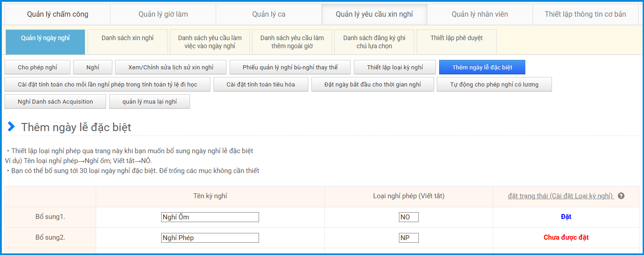Switch to Quản lý giờ làm tab

point(163,14)
